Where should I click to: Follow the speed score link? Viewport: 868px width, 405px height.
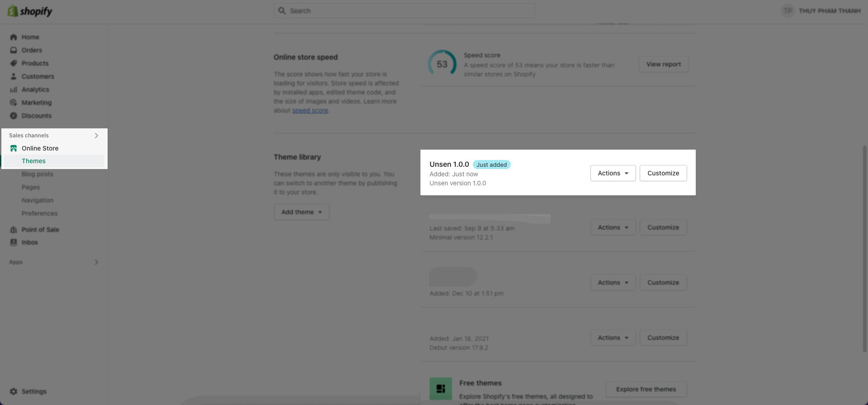pyautogui.click(x=310, y=110)
